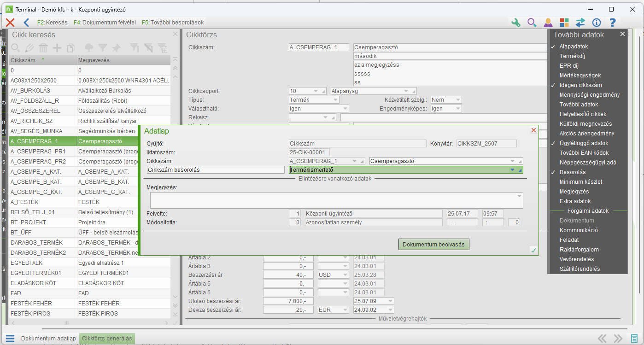The height and width of the screenshot is (345, 644).
Task: Open the blue info circle icon
Action: click(597, 22)
